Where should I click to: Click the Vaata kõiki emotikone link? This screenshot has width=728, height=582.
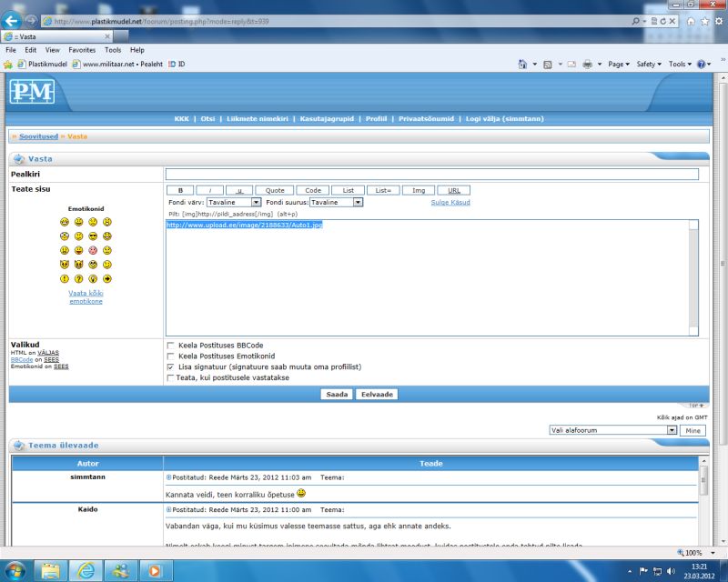[86, 297]
